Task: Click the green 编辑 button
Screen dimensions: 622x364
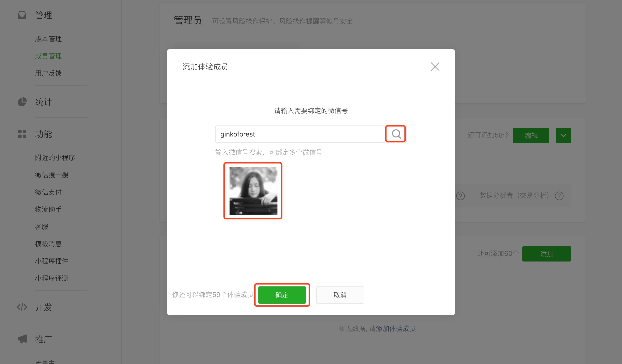Action: pyautogui.click(x=531, y=135)
